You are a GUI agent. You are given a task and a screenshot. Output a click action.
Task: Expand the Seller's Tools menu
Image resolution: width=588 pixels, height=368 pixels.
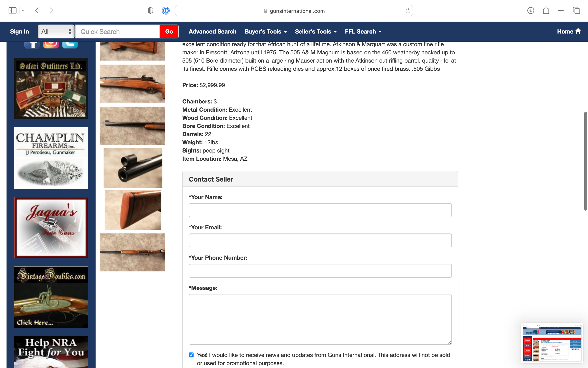(x=316, y=32)
